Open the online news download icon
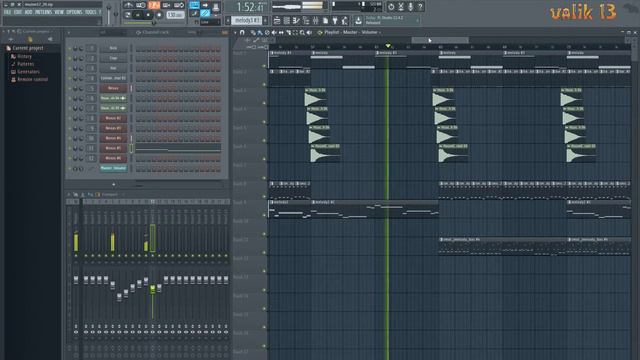Viewport: 640px width, 360px height. (358, 20)
